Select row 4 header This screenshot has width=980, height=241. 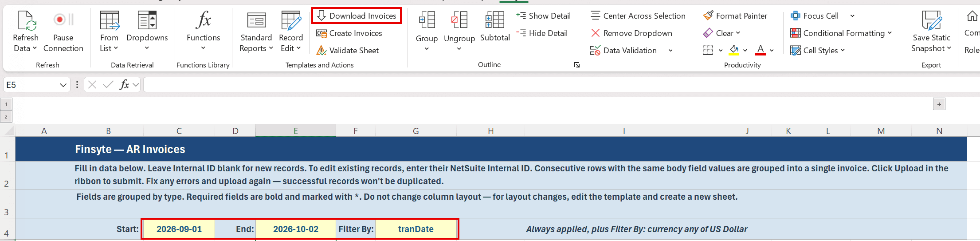7,230
